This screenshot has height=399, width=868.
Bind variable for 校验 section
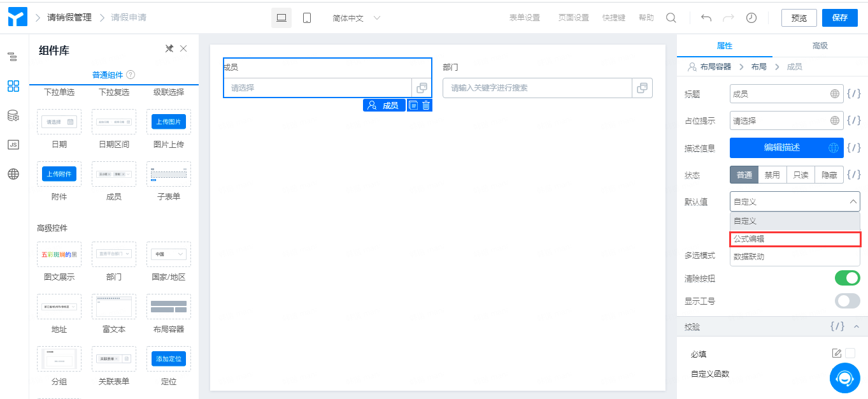tap(837, 326)
